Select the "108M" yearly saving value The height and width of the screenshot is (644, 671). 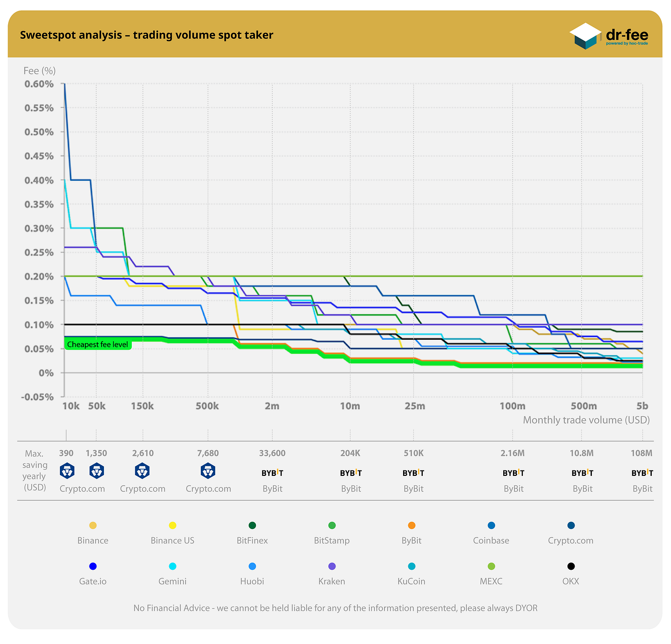[x=642, y=453]
